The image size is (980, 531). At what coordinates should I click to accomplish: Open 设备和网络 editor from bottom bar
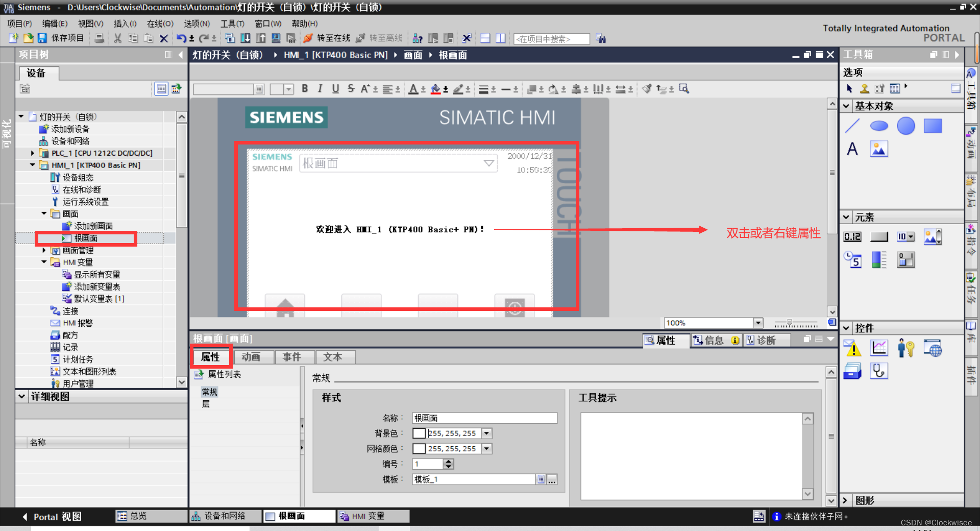coord(225,516)
